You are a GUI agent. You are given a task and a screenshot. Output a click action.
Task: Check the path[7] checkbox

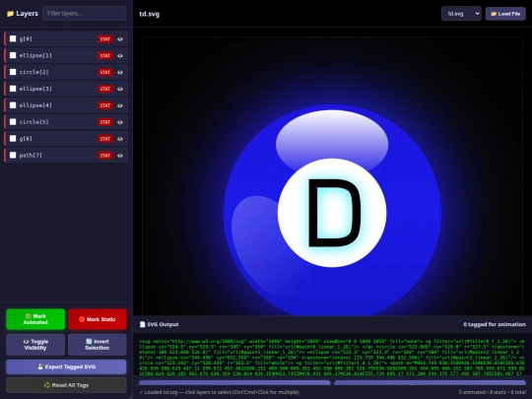13,155
